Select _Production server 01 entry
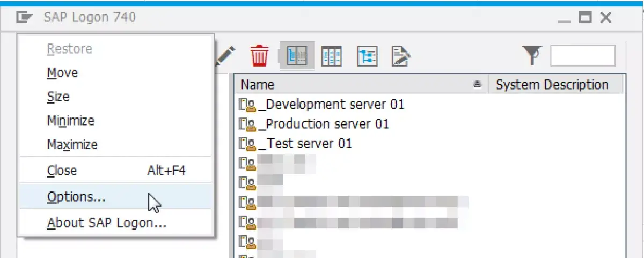 click(x=324, y=124)
